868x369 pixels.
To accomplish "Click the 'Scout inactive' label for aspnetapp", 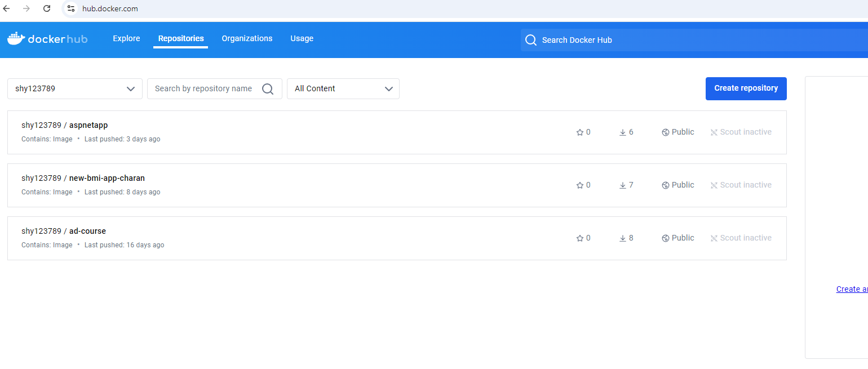I will click(746, 132).
